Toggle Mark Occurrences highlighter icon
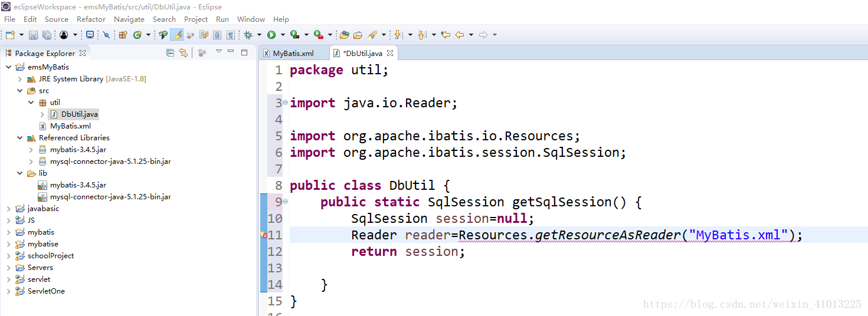 point(176,35)
